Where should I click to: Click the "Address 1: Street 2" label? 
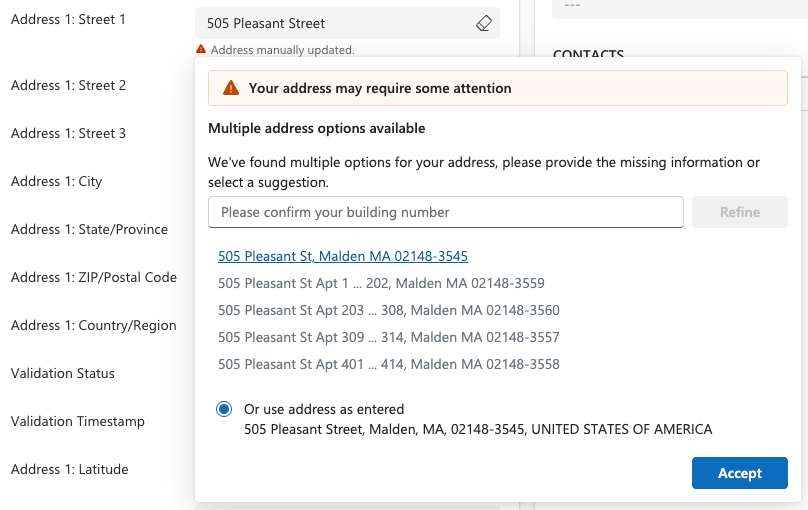69,85
